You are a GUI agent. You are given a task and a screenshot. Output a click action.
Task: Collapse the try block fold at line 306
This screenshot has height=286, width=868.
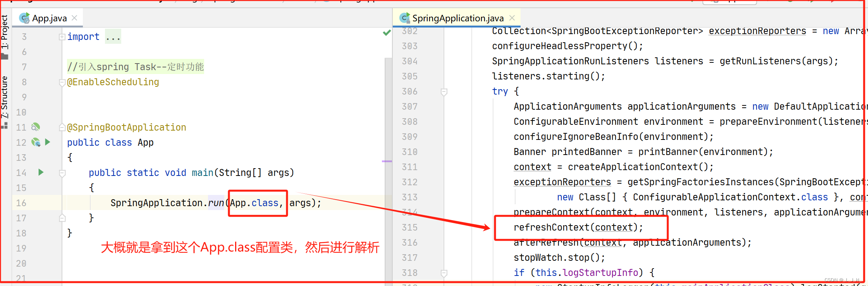444,92
